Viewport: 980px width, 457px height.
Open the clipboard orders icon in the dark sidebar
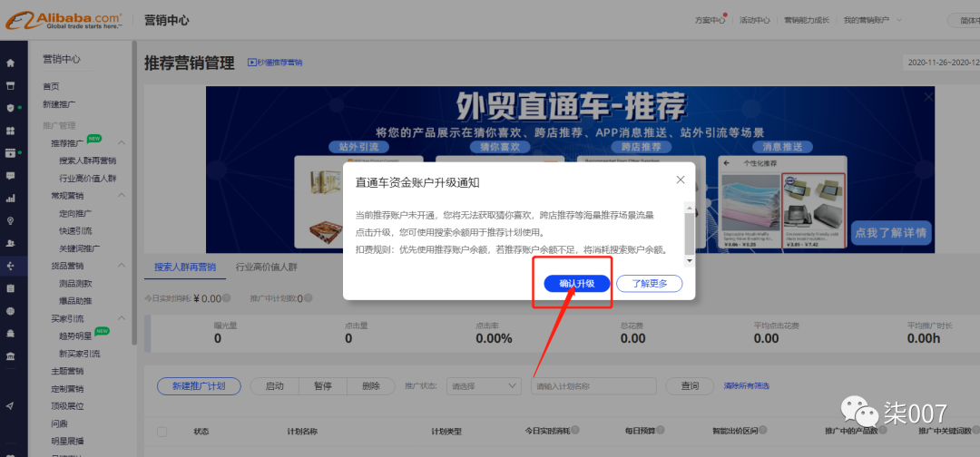point(10,288)
